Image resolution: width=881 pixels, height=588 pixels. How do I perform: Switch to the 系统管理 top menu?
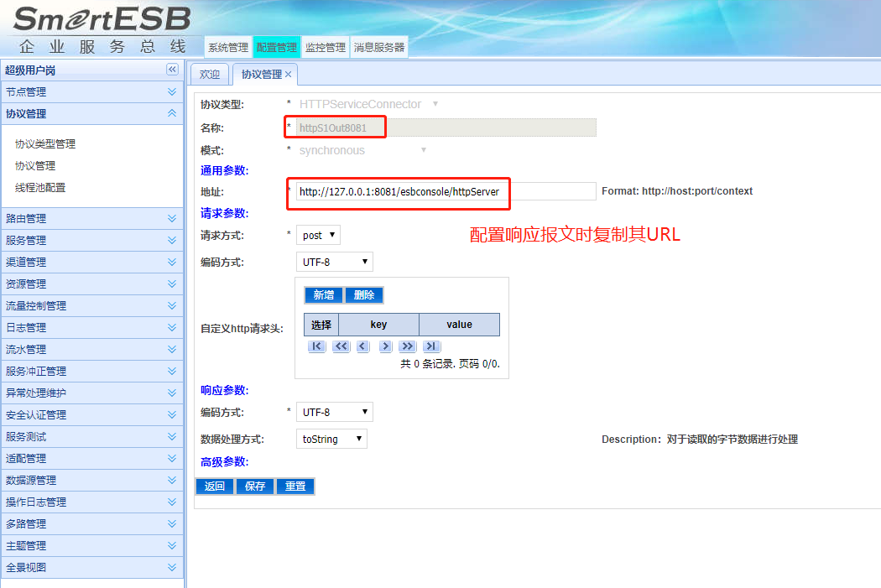(228, 48)
